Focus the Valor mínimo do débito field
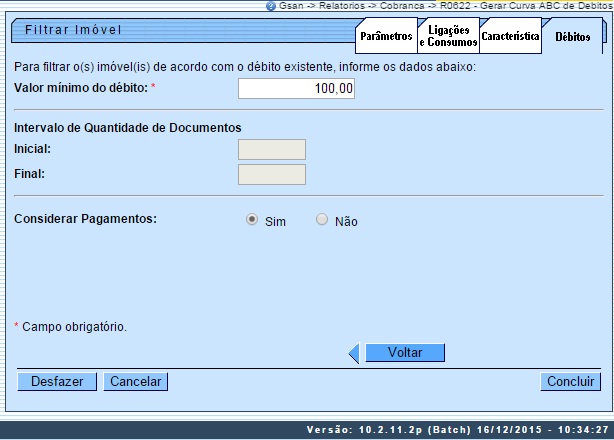This screenshot has width=614, height=440. (x=296, y=88)
